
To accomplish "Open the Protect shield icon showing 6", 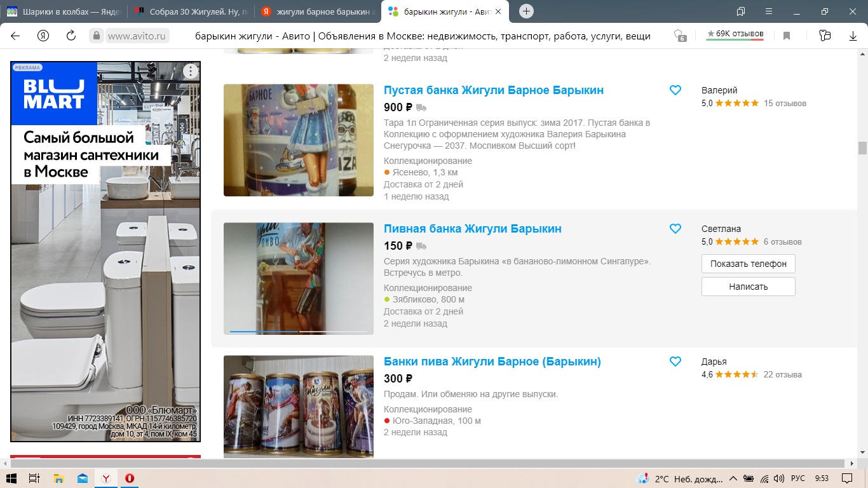I will [680, 36].
